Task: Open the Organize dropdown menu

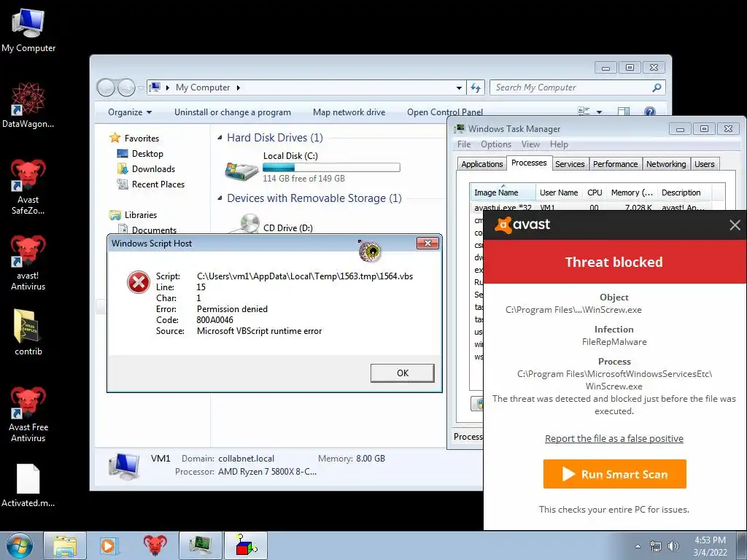Action: pyautogui.click(x=130, y=112)
